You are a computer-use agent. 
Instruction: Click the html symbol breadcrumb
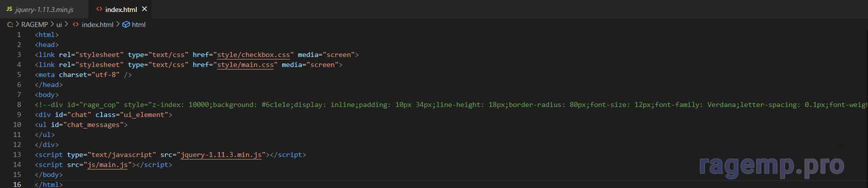(x=139, y=24)
